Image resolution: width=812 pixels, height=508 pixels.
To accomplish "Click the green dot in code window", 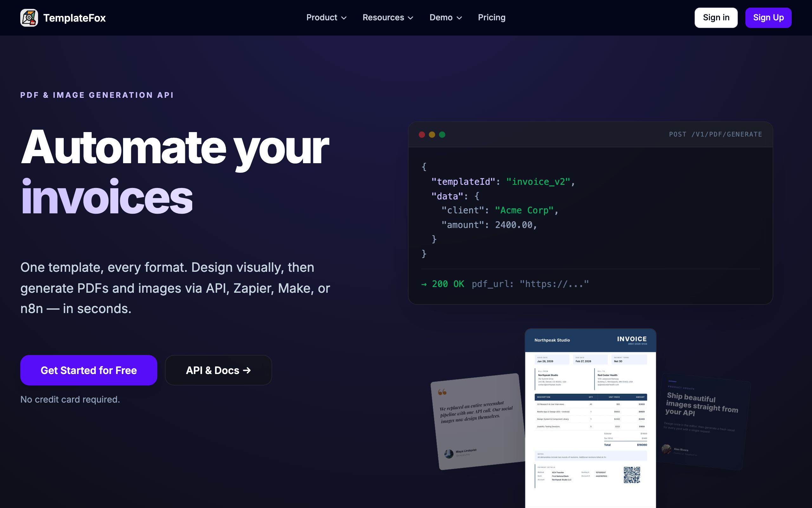I will 442,135.
